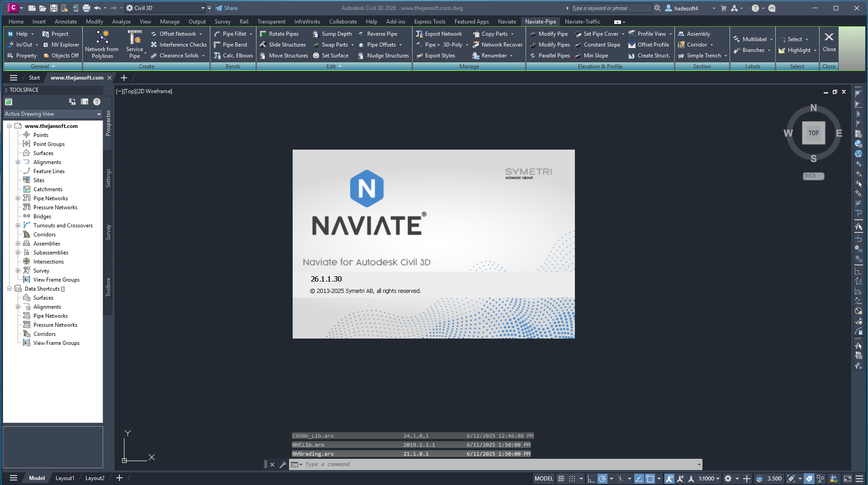This screenshot has height=485, width=868.
Task: Click Reverse Pipe tool
Action: [378, 34]
